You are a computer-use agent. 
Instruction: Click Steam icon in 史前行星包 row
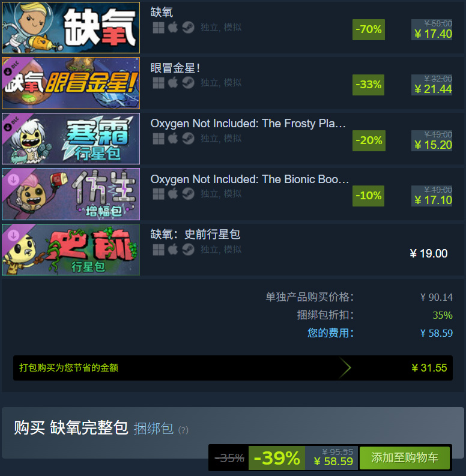tap(188, 250)
